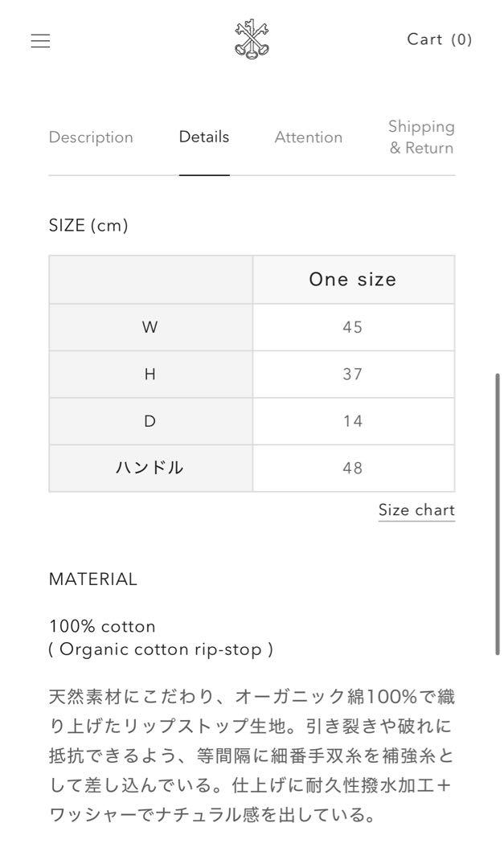Click the width value 45 cell
The image size is (504, 868).
point(354,327)
